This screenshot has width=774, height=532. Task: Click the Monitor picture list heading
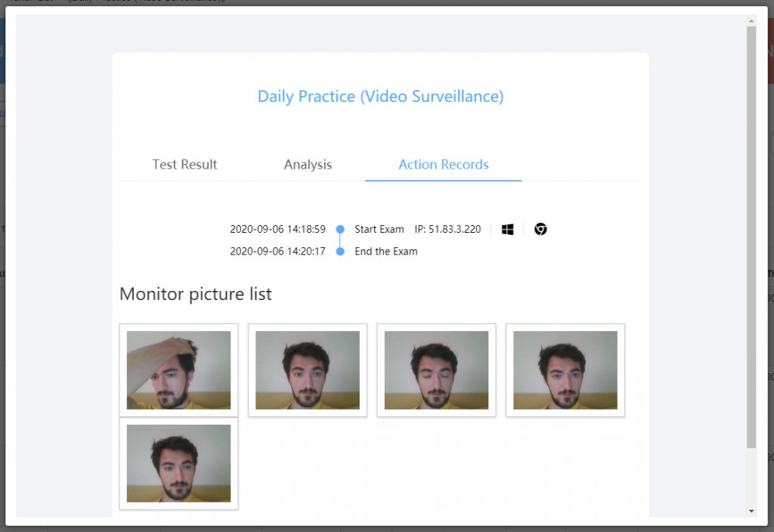196,294
